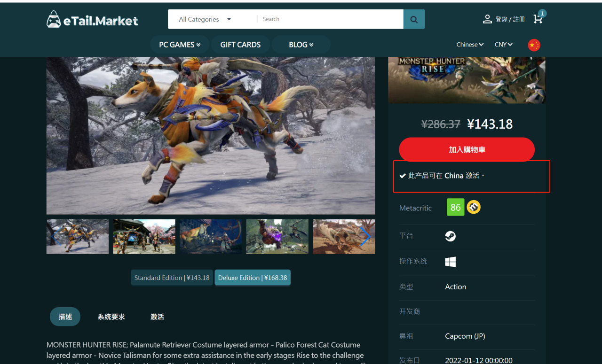602x364 pixels.
Task: Click the 加入購物車 button
Action: tap(467, 149)
